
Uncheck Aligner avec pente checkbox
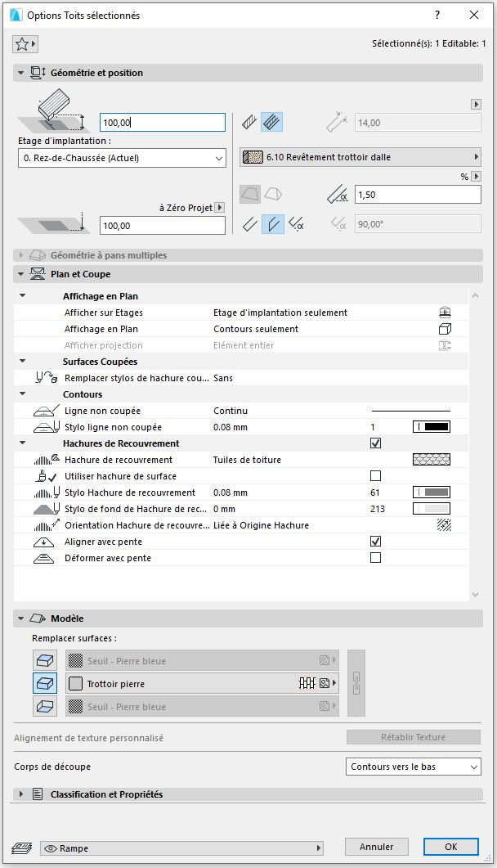click(x=375, y=542)
